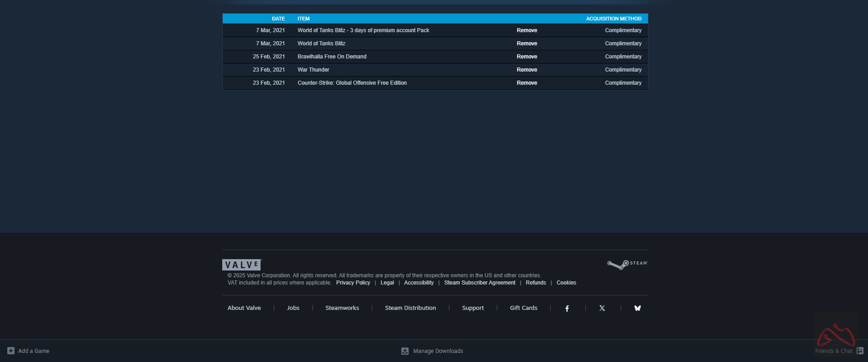Remove Brawlhalla Free On Demand
This screenshot has width=868, height=362.
527,57
